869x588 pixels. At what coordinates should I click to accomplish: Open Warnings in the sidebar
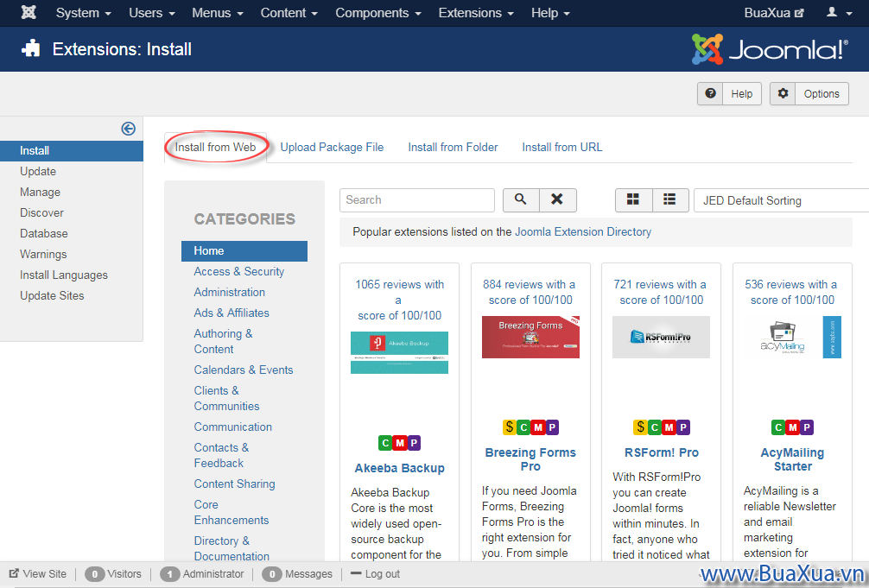pos(43,255)
